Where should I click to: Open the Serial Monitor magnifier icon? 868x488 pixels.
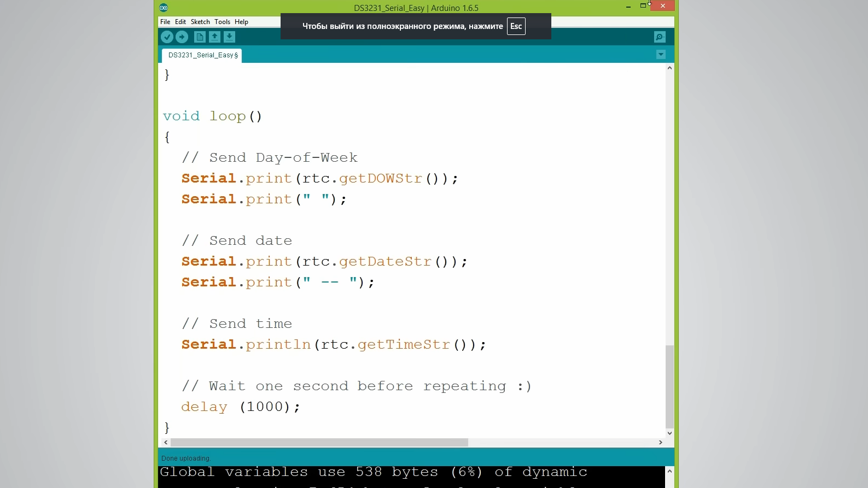[660, 37]
